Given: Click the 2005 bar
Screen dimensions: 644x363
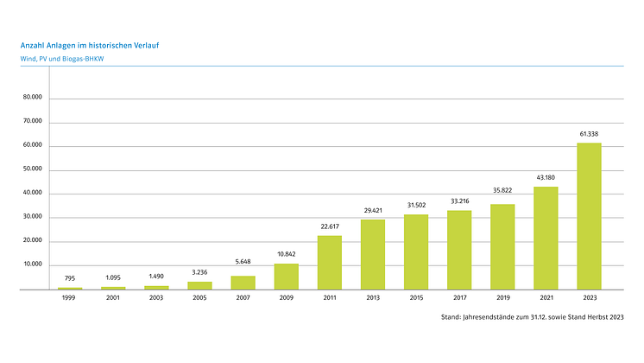Looking at the screenshot, I should 199,286.
